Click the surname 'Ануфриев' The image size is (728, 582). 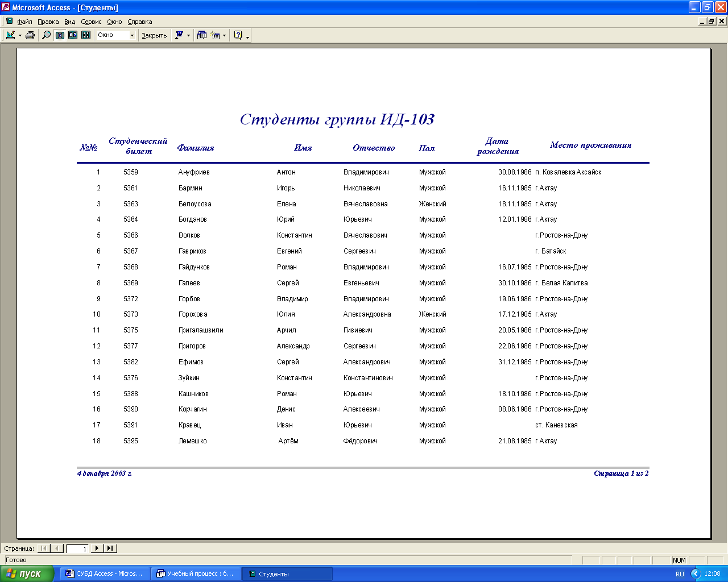tap(194, 172)
